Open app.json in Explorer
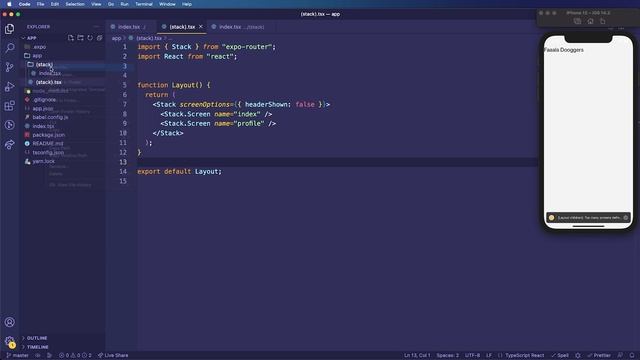The width and height of the screenshot is (640, 360). tap(43, 109)
